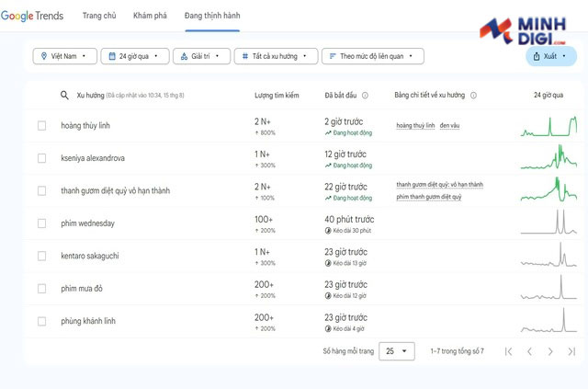Open the 24 giờ qua time range dropdown
The width and height of the screenshot is (588, 389).
click(x=135, y=56)
